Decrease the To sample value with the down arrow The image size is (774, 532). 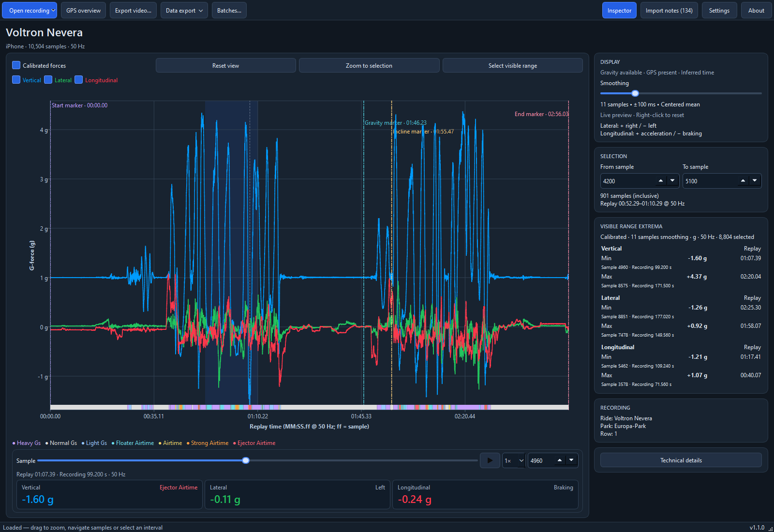tap(755, 181)
